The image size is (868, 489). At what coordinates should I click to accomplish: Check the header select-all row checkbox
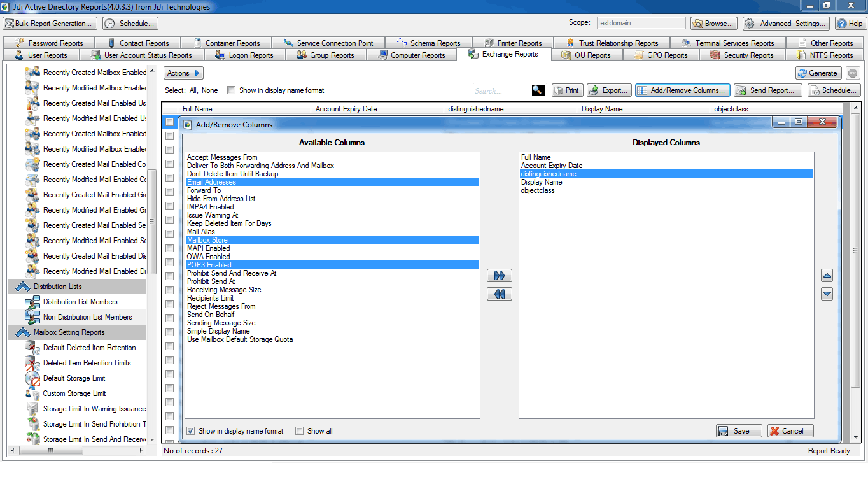tap(169, 122)
